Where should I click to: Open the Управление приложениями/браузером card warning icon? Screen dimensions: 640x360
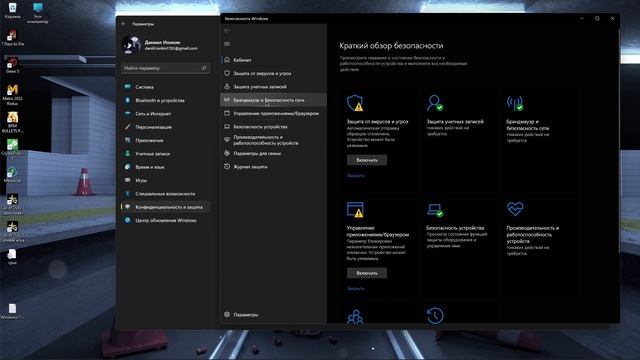(x=355, y=209)
